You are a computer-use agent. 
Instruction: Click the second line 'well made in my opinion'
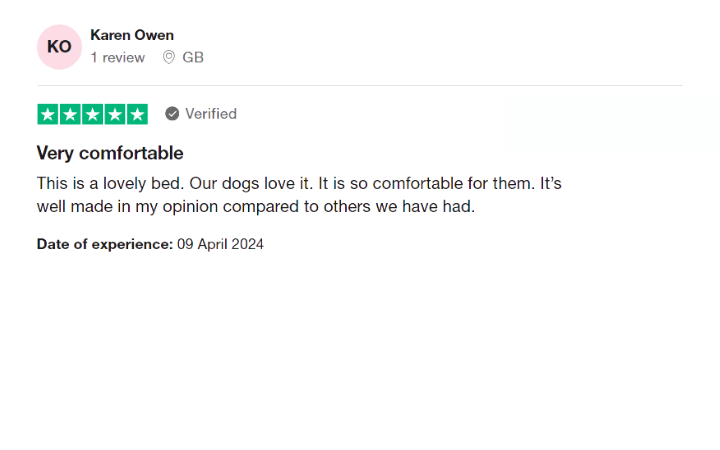(256, 207)
